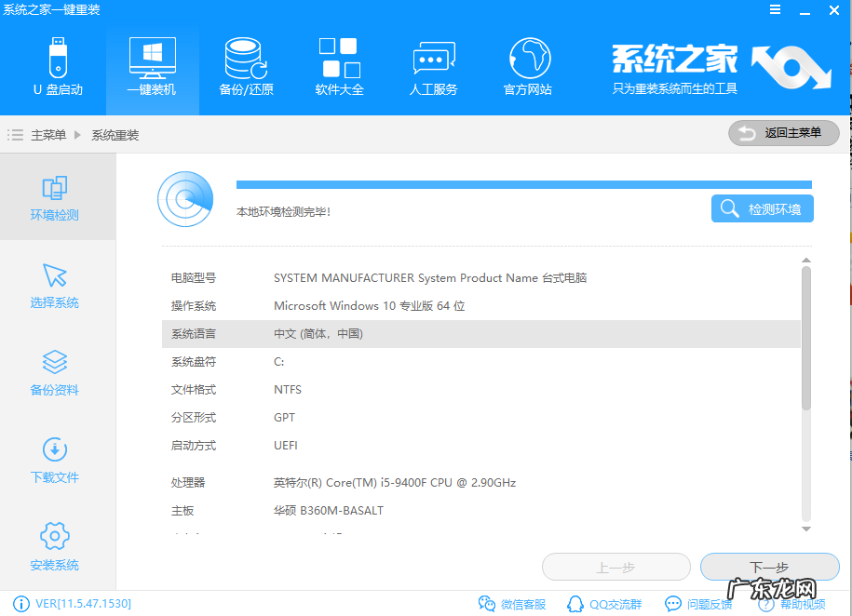Viewport: 852px width, 616px height.
Task: Visit the 官方网站 official website
Action: tap(527, 65)
